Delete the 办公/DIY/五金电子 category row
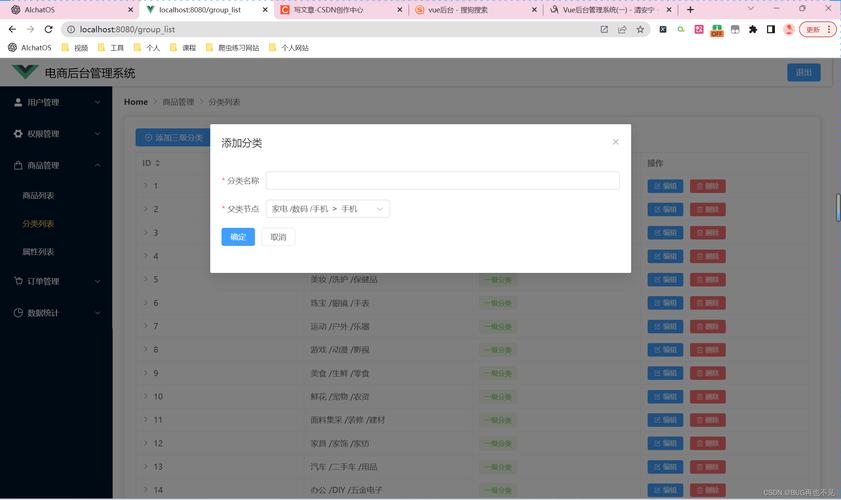 707,490
